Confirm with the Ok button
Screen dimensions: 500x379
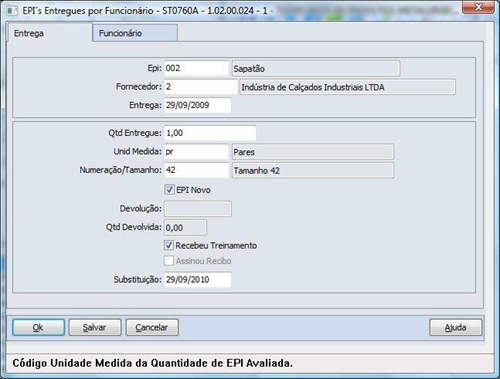pos(38,327)
